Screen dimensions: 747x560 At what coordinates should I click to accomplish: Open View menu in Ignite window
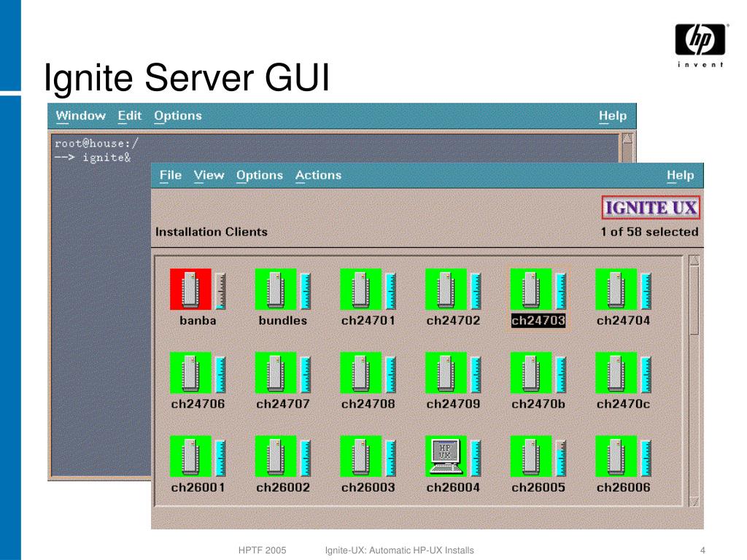click(209, 175)
